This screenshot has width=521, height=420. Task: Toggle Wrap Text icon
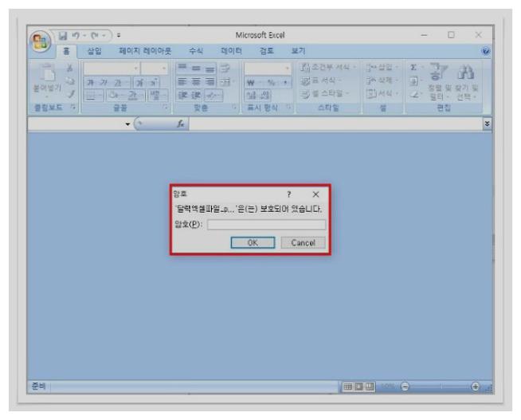[x=225, y=68]
